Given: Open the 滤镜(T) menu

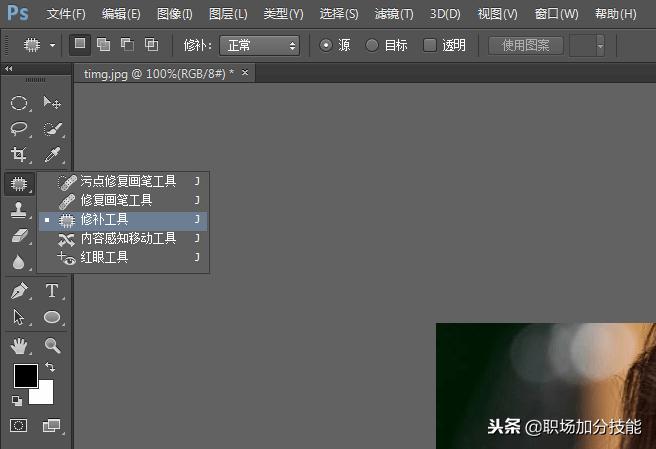Looking at the screenshot, I should pos(394,14).
